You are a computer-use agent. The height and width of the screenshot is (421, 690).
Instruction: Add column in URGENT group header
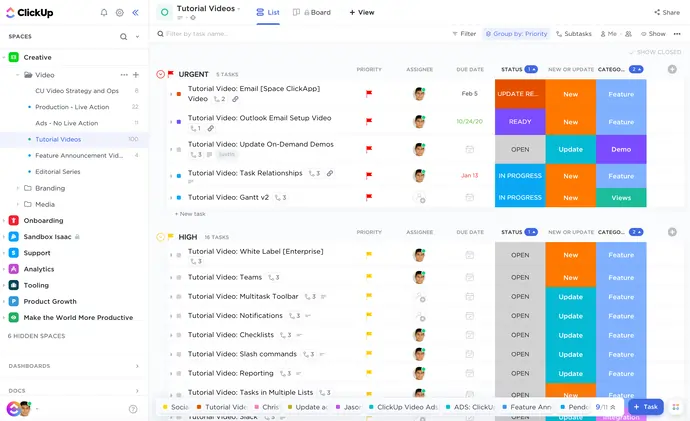(x=672, y=69)
